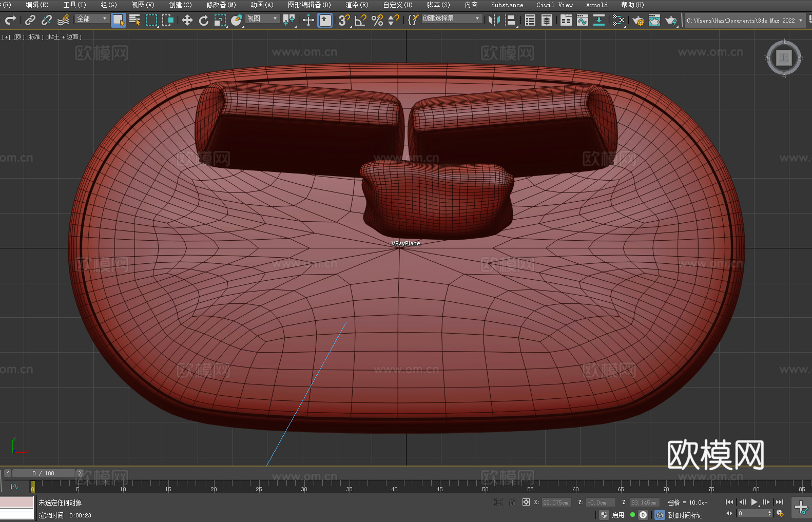
Task: Step time slider back with left arrow
Action: pyautogui.click(x=7, y=473)
